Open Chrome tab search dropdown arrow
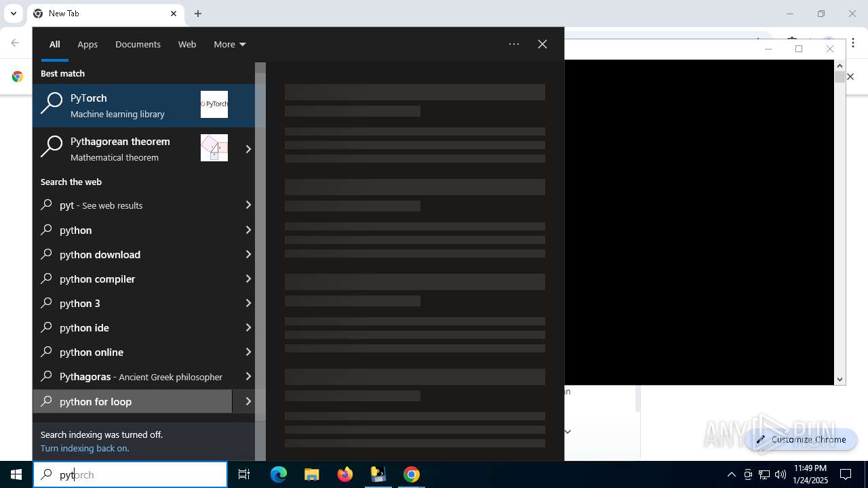 [x=13, y=14]
